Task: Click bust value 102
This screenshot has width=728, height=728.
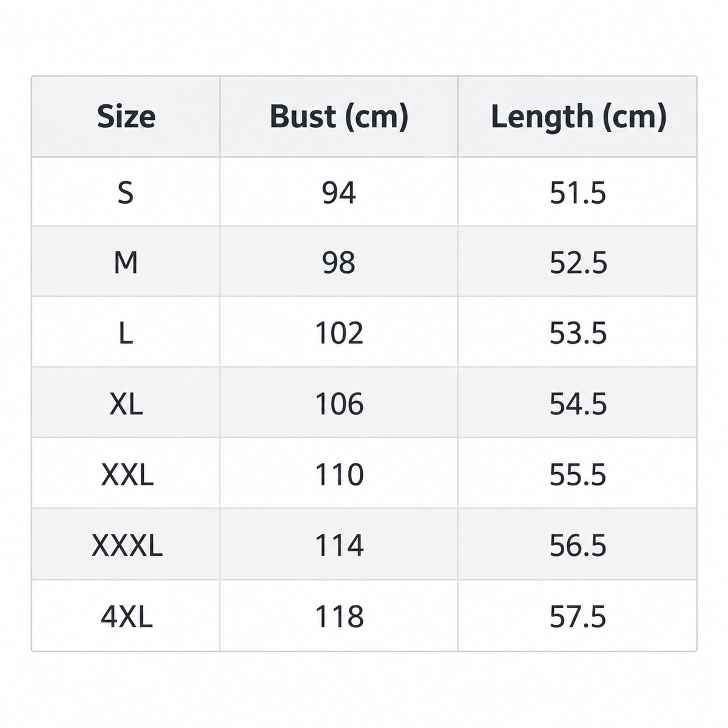Action: coord(339,332)
